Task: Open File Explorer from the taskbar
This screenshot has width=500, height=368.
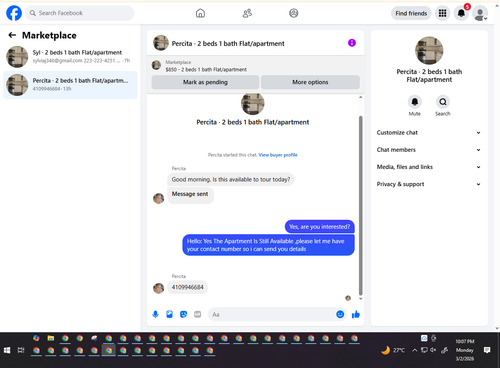Action: [x=51, y=338]
